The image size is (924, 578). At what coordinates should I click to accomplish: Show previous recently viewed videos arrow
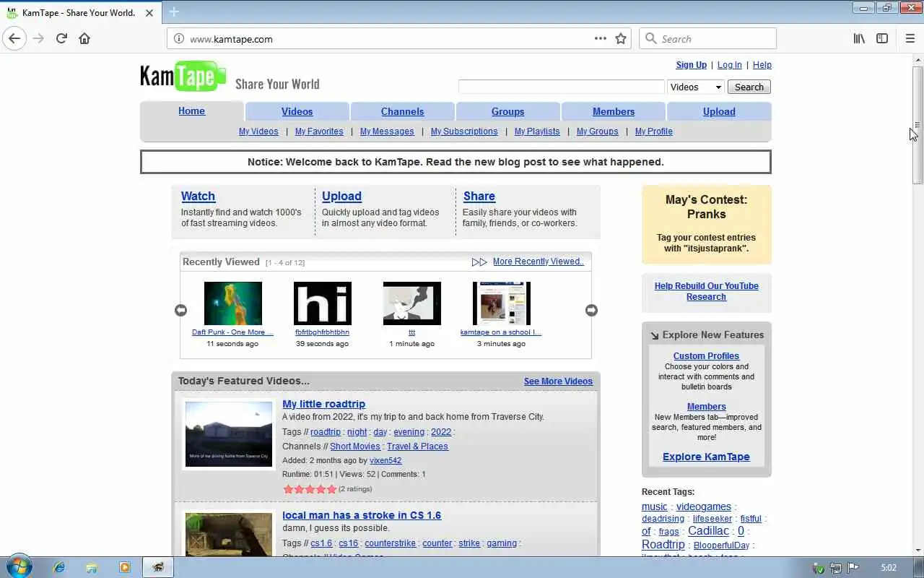[180, 310]
